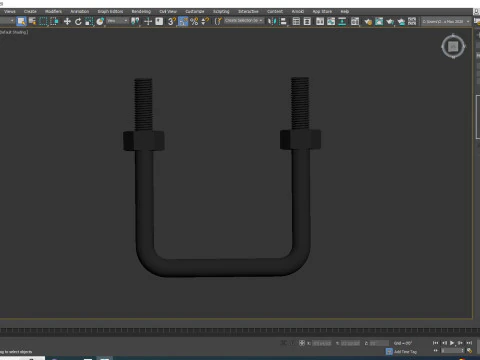Screen dimensions: 480x360
Task: Open the Content menu
Action: click(275, 11)
